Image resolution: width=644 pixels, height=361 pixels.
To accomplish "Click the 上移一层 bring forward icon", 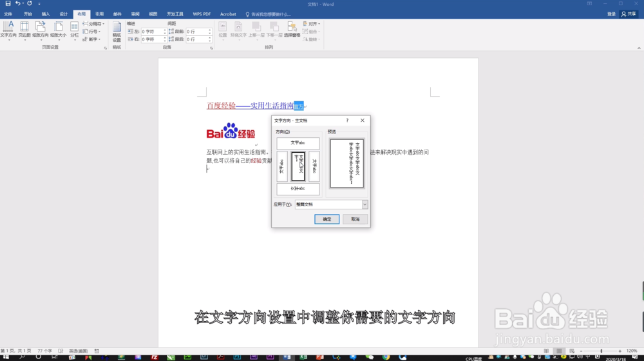I will pyautogui.click(x=256, y=30).
